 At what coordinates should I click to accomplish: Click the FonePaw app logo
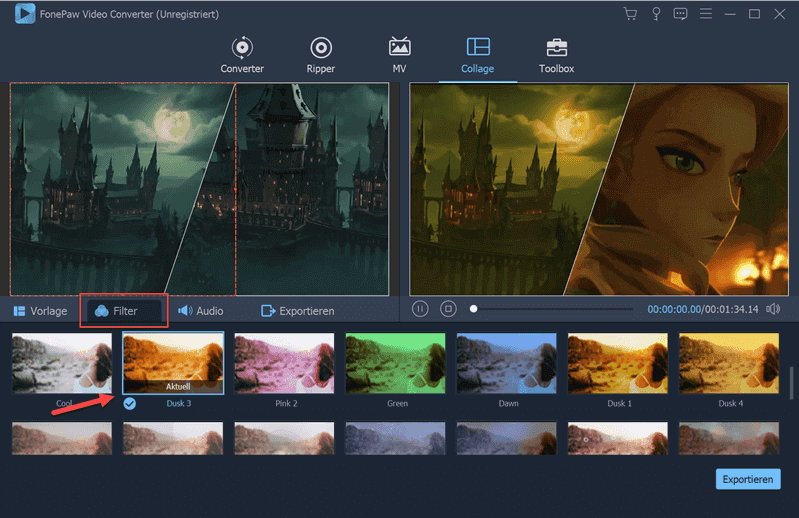point(24,14)
